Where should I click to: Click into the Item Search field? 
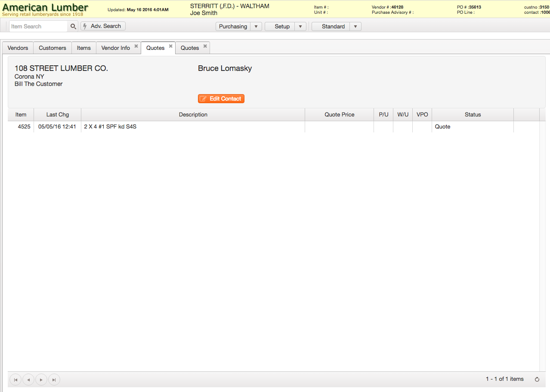(x=38, y=26)
